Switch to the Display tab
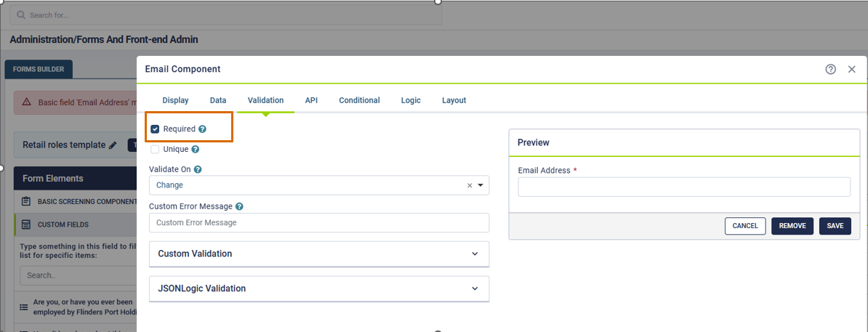868x332 pixels. click(x=175, y=100)
